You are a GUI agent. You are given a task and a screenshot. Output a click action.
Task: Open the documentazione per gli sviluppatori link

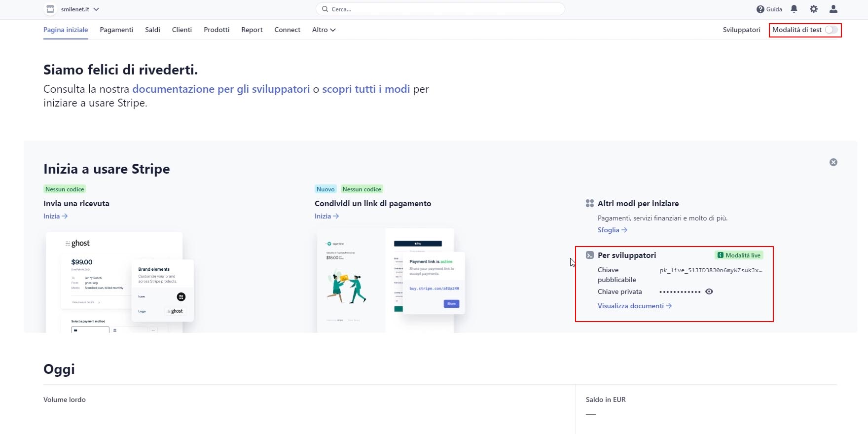[221, 89]
